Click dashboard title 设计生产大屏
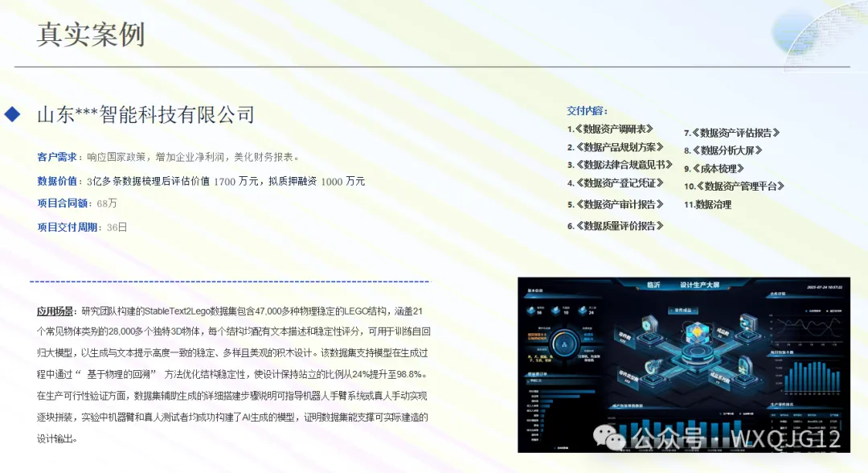This screenshot has height=473, width=868. pos(700,285)
